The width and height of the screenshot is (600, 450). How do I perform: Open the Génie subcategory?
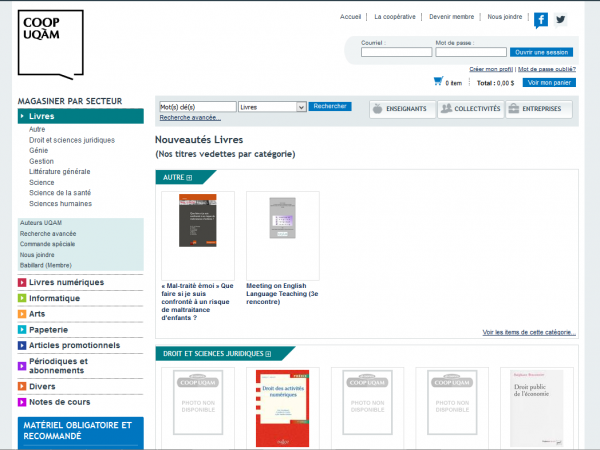(x=39, y=150)
